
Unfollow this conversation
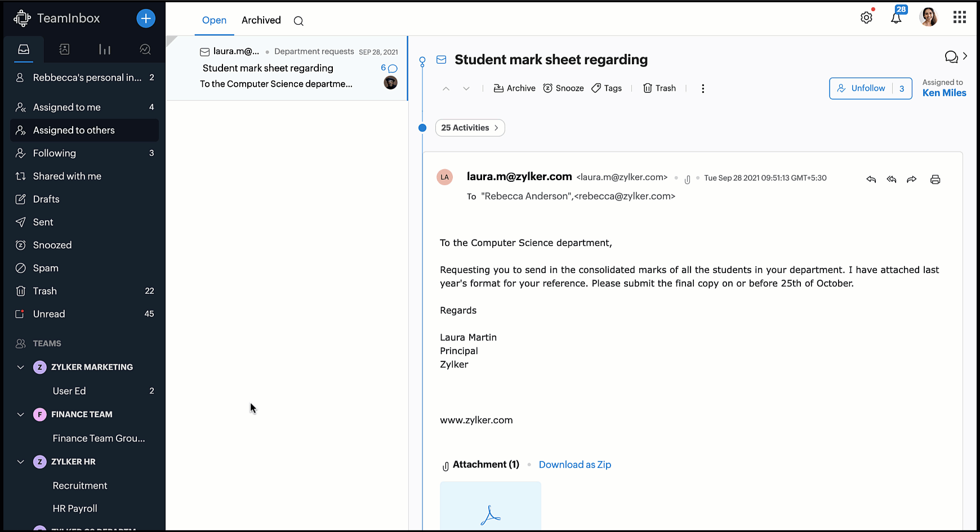click(x=862, y=88)
